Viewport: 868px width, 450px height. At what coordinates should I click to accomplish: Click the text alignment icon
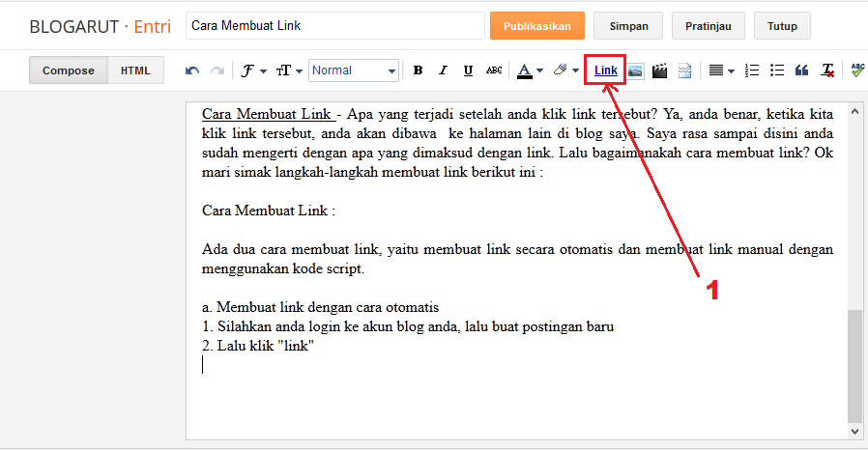(716, 70)
